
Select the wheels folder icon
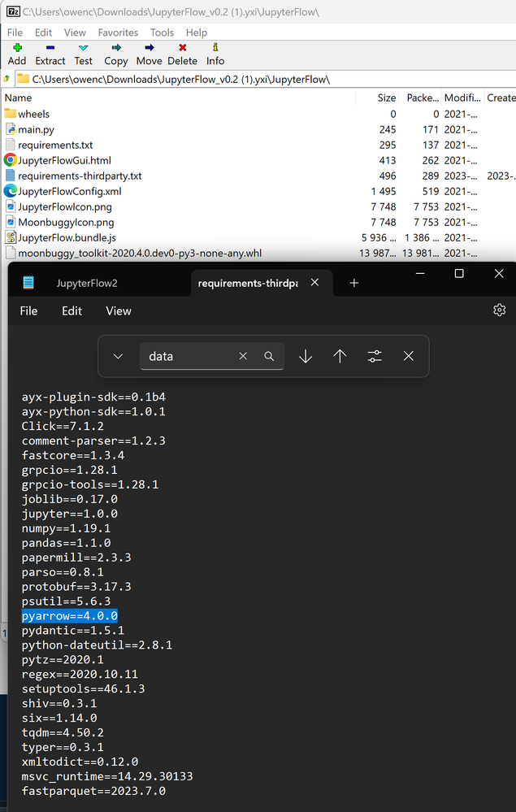pyautogui.click(x=11, y=114)
